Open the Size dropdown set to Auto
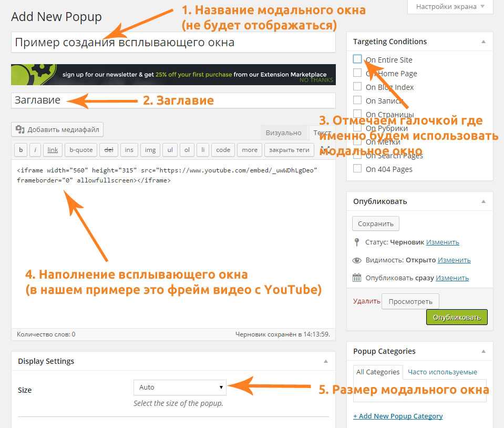Screen dimensions: 504x428 [180, 388]
